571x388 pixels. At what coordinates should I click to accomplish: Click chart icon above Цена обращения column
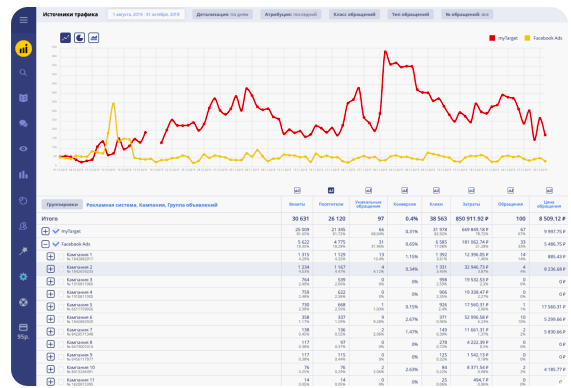pyautogui.click(x=549, y=190)
